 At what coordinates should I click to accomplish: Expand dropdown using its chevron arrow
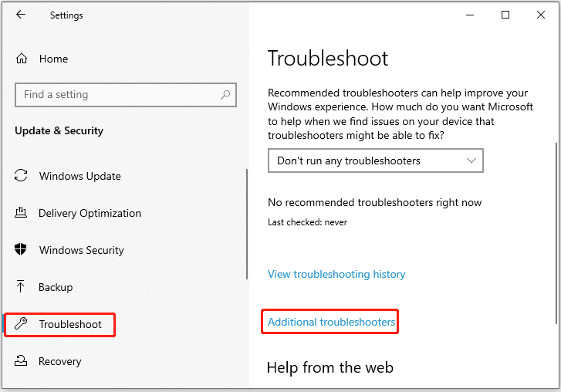(471, 161)
